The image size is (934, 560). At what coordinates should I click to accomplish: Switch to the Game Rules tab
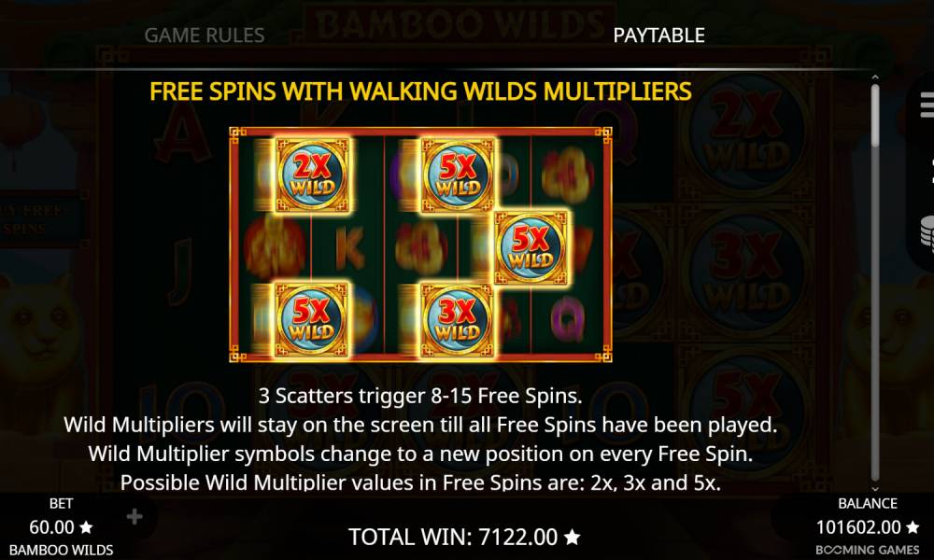point(205,35)
